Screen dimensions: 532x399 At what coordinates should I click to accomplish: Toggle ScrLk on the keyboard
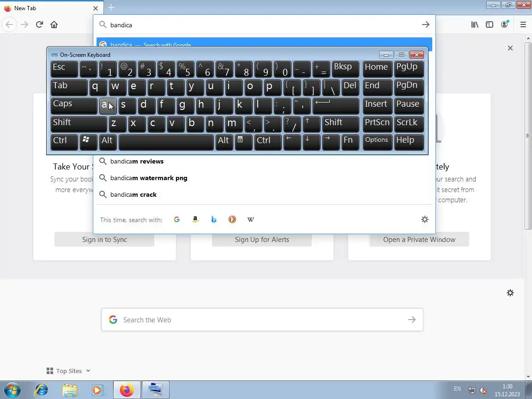pos(409,124)
